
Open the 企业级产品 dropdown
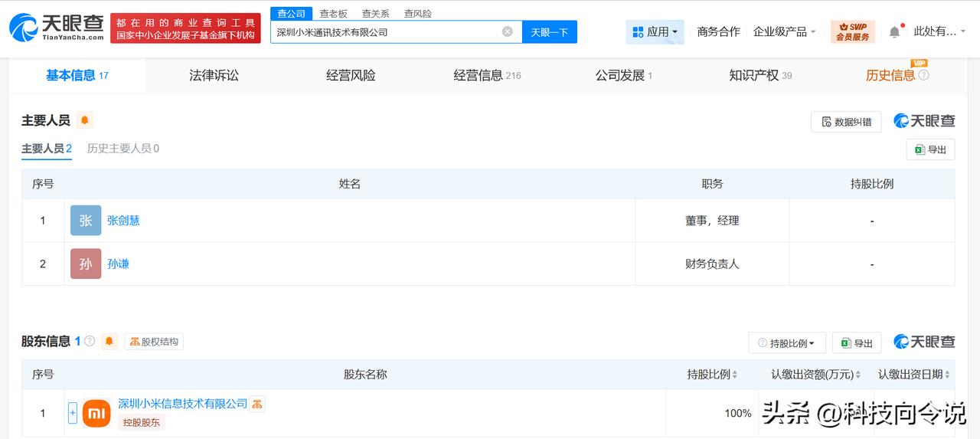784,31
